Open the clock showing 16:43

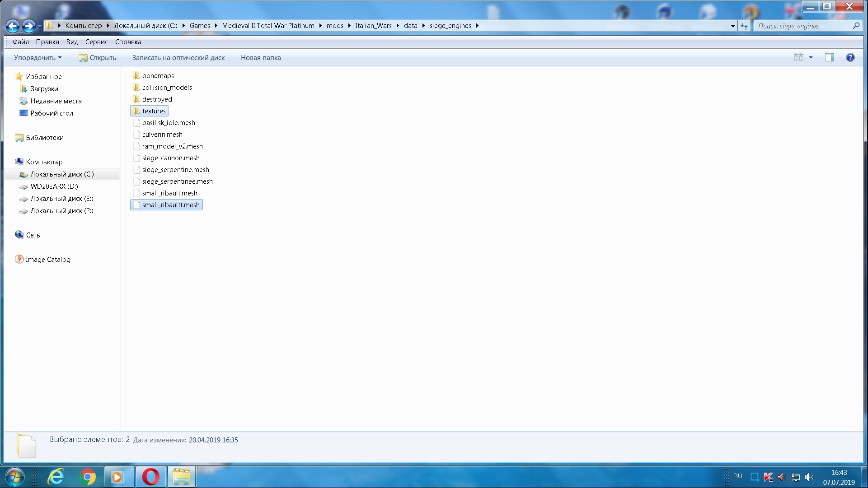839,477
